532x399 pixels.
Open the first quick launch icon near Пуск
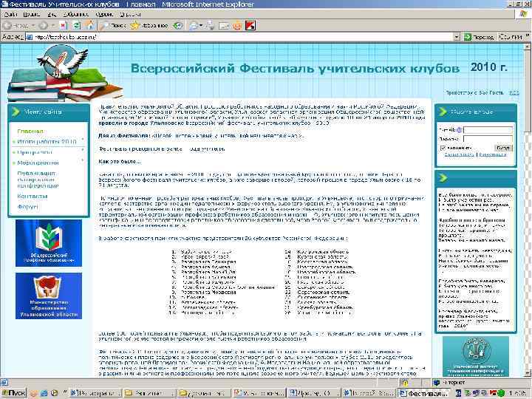[33, 393]
